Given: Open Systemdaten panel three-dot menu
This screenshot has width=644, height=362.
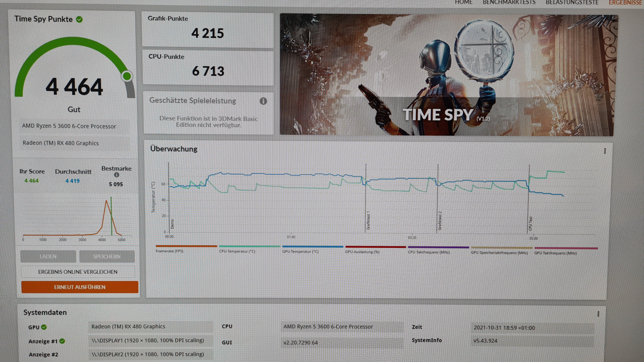Looking at the screenshot, I should 598,314.
